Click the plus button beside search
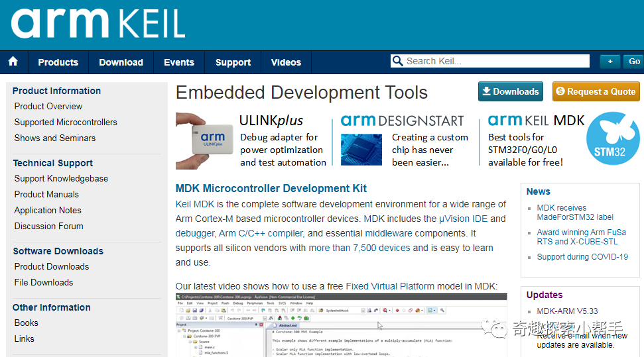Image resolution: width=644 pixels, height=357 pixels. point(610,62)
